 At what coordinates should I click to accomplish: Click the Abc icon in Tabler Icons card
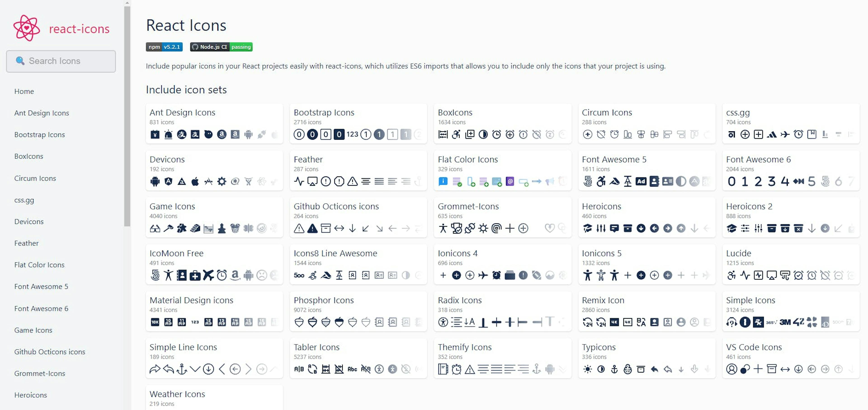(x=352, y=369)
